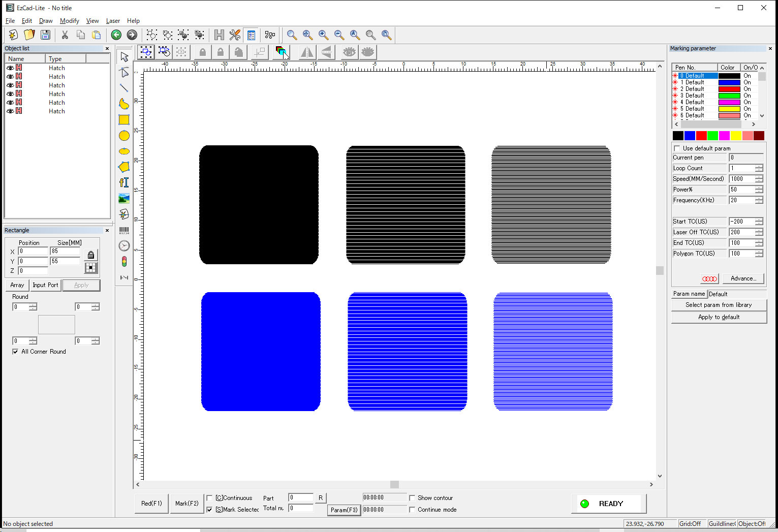Open the Modify menu

(69, 21)
